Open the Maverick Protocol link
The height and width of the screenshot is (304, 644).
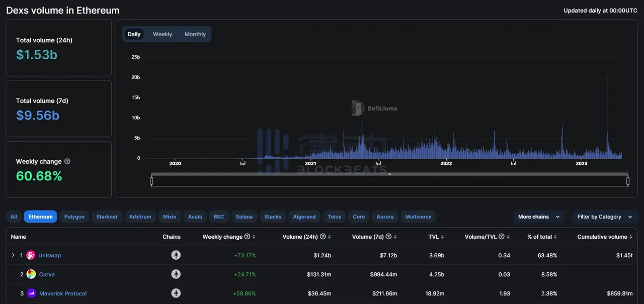[63, 293]
